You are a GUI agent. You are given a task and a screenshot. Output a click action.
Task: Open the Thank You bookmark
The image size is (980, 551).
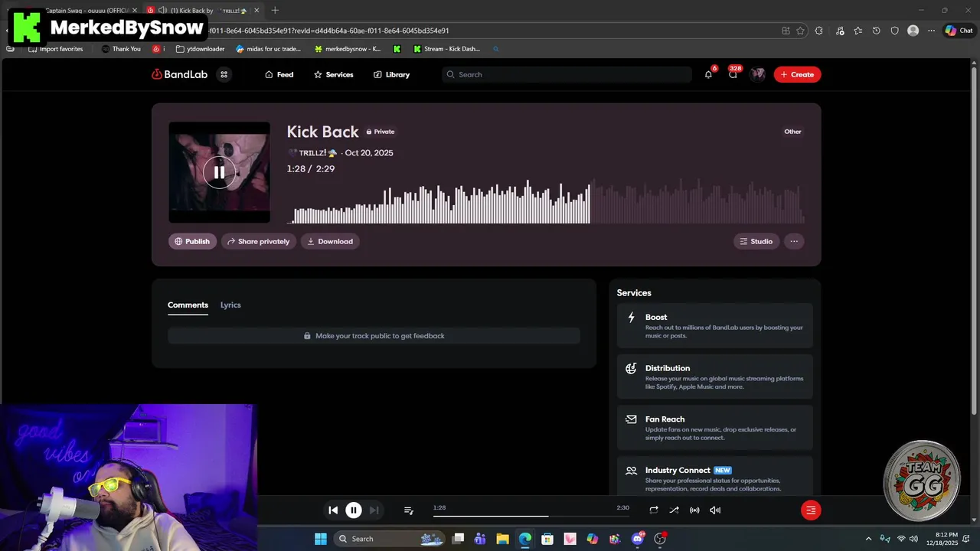tap(121, 49)
